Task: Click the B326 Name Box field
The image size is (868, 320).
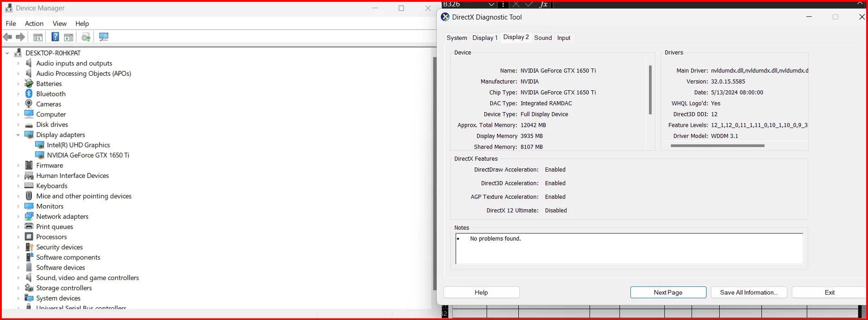Action: click(465, 4)
